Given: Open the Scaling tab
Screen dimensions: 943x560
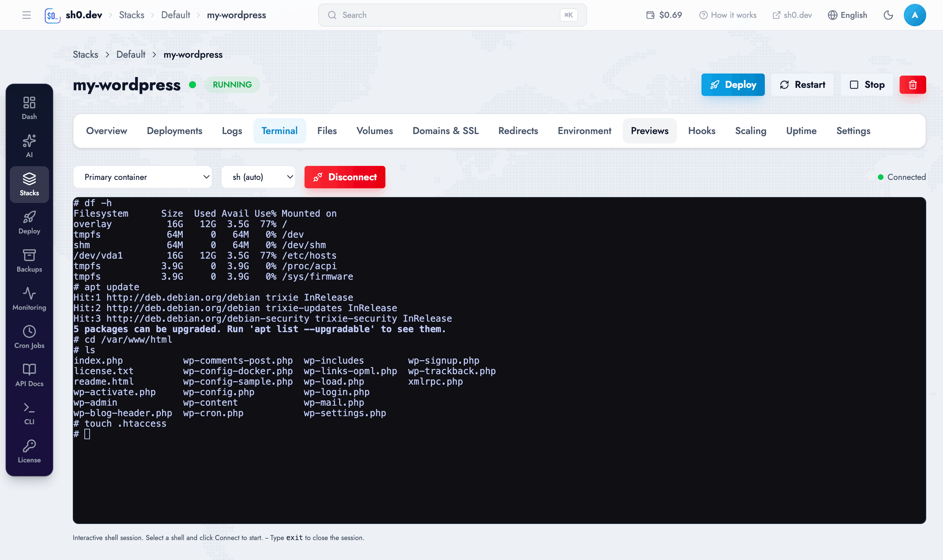Looking at the screenshot, I should click(750, 131).
